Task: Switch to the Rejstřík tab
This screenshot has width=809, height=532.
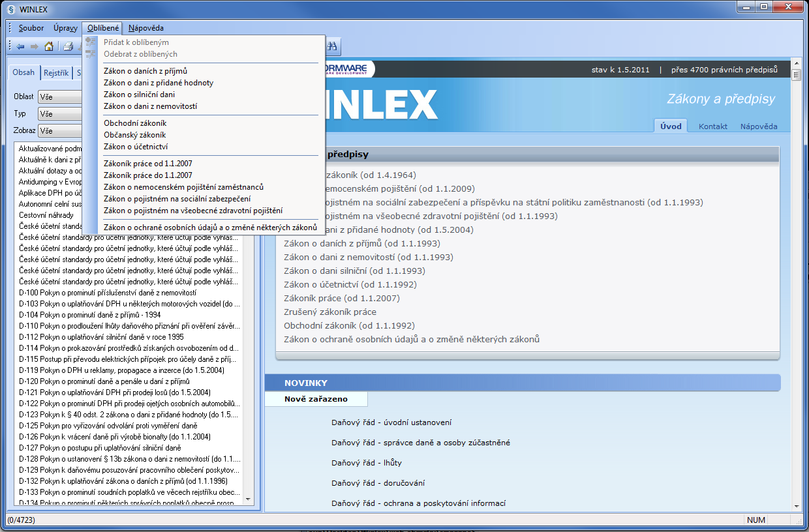Action: pyautogui.click(x=56, y=73)
